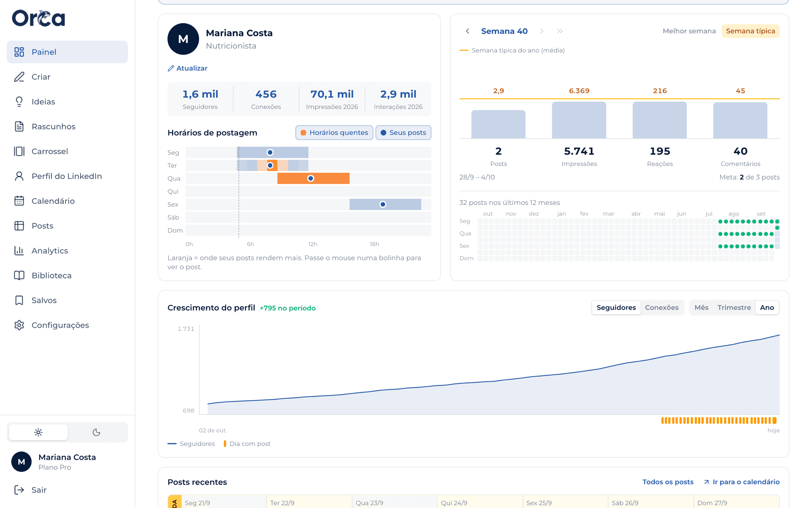Image resolution: width=812 pixels, height=508 pixels.
Task: Open the Painel dashboard icon
Action: point(19,52)
